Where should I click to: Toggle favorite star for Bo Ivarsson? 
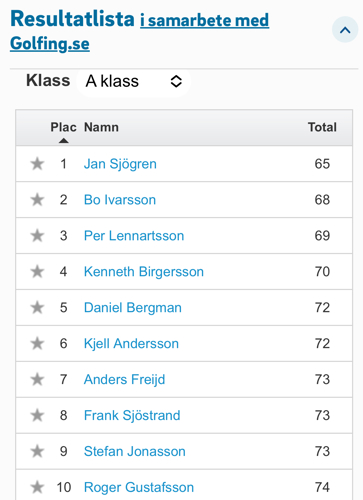(37, 200)
